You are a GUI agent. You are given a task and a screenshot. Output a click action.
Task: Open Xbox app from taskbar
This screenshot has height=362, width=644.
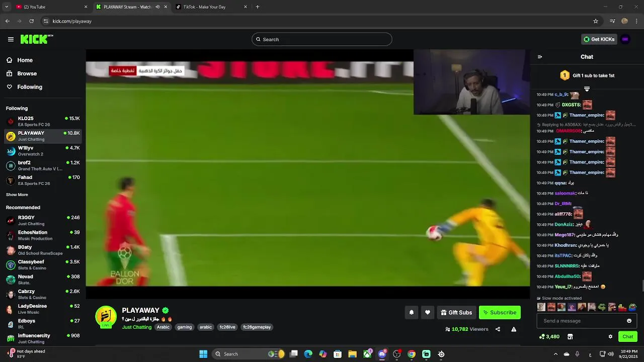[367, 354]
